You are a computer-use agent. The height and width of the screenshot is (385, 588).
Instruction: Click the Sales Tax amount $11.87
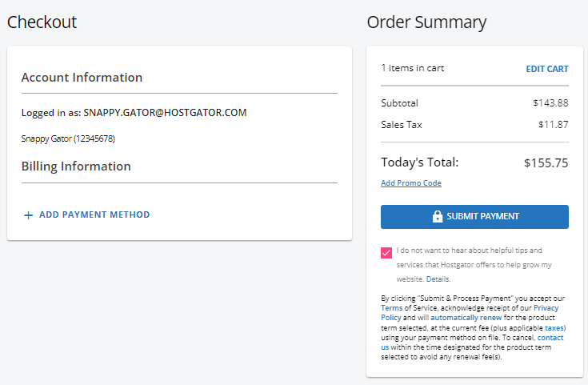[x=553, y=125]
